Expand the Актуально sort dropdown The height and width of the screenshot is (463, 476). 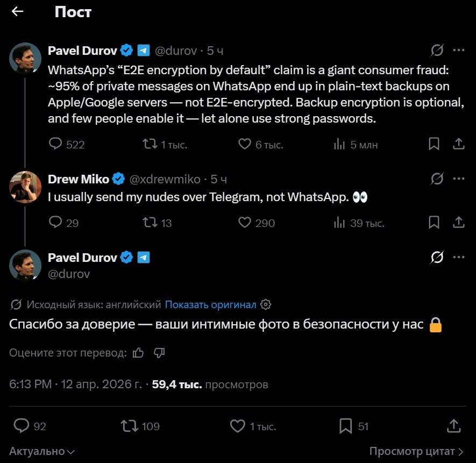pos(42,451)
